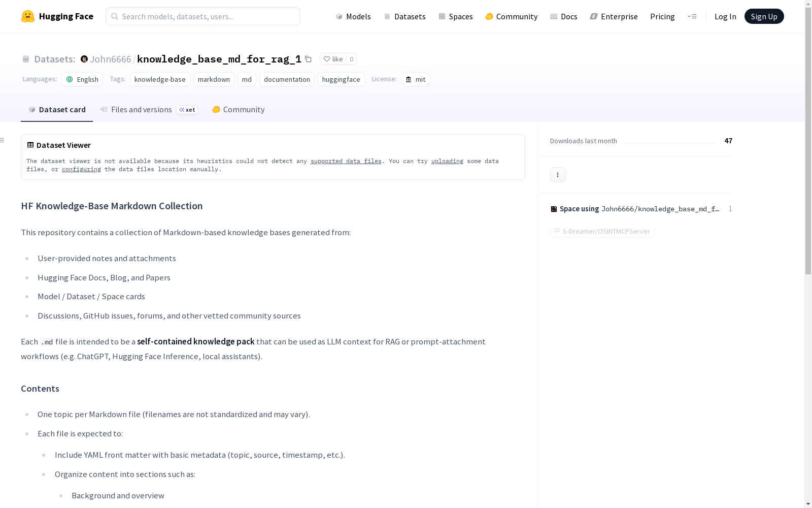Open Docs from top navigation
Image resolution: width=812 pixels, height=508 pixels.
[564, 16]
